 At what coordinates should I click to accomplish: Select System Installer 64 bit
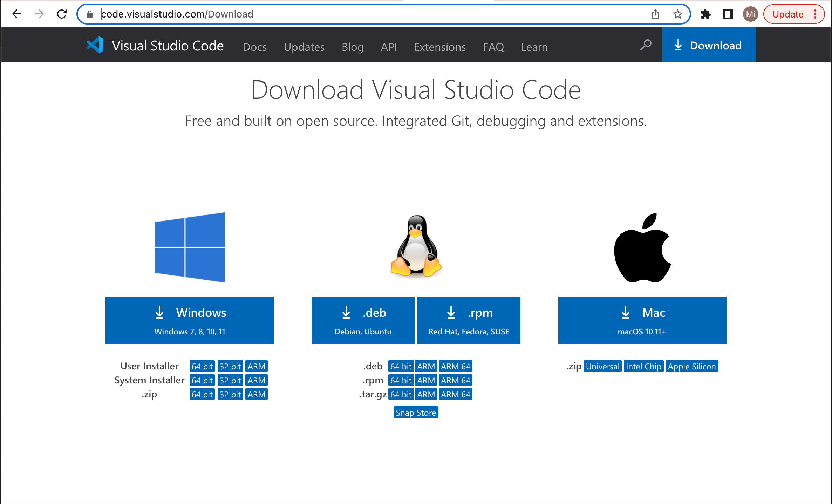[202, 380]
